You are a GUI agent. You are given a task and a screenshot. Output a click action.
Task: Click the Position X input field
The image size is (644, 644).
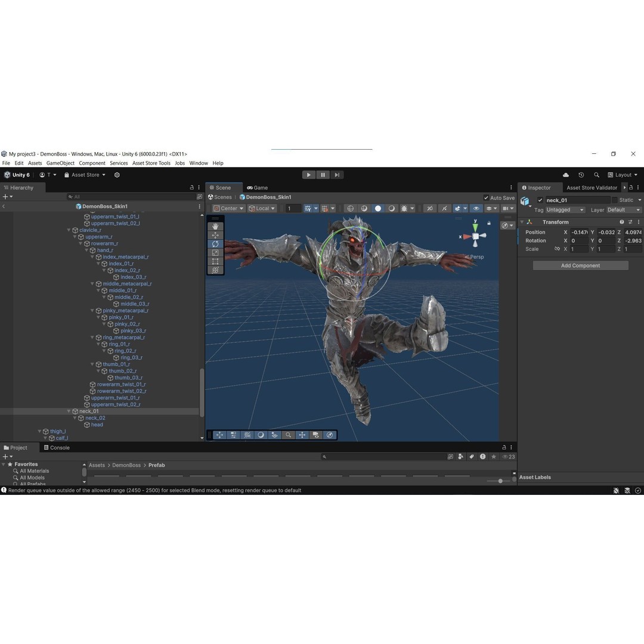[580, 233]
